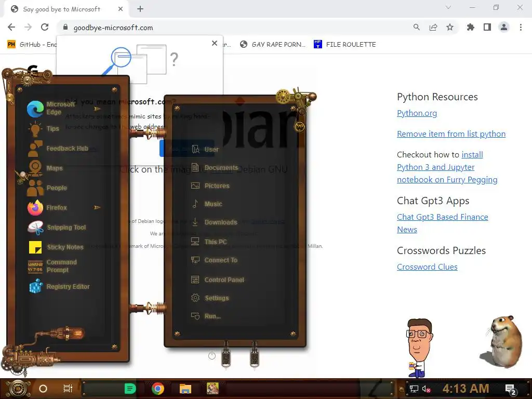Click the muted volume tray icon
The height and width of the screenshot is (399, 532).
(x=426, y=389)
